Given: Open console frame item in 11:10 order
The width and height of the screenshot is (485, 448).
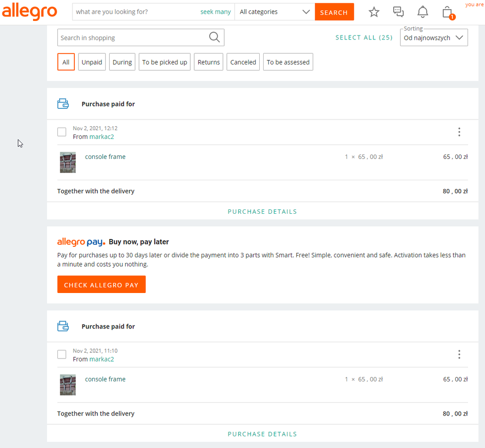Looking at the screenshot, I should pos(105,379).
